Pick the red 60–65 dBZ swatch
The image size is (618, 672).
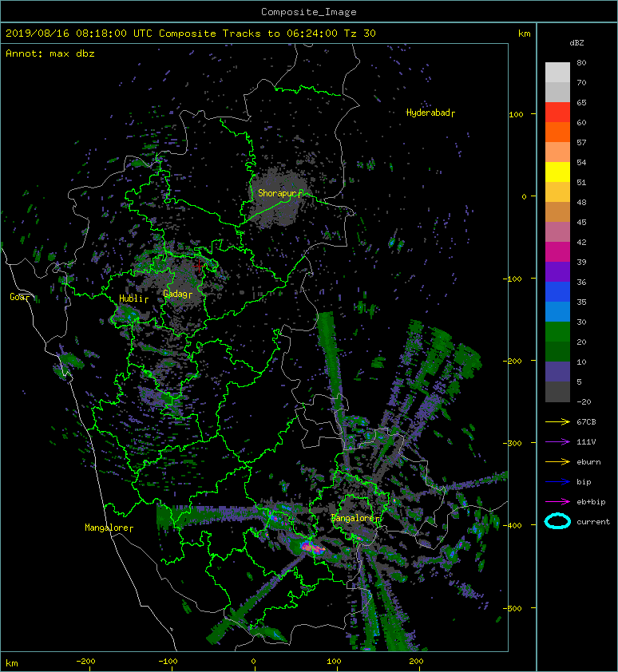(557, 113)
